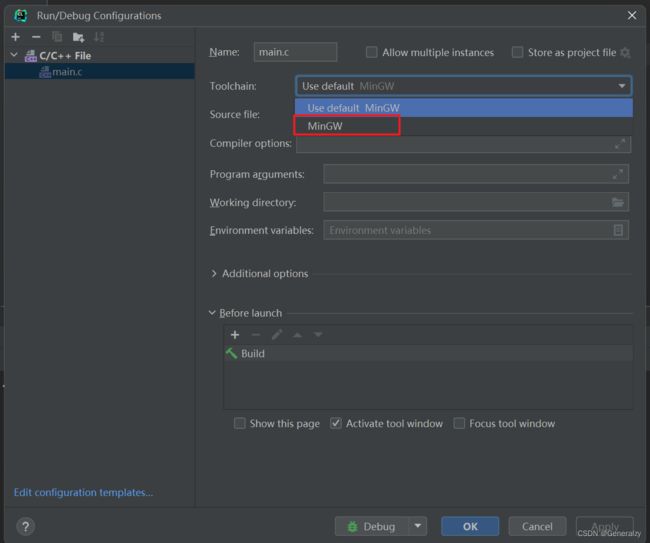Click the Name input field

pyautogui.click(x=295, y=52)
